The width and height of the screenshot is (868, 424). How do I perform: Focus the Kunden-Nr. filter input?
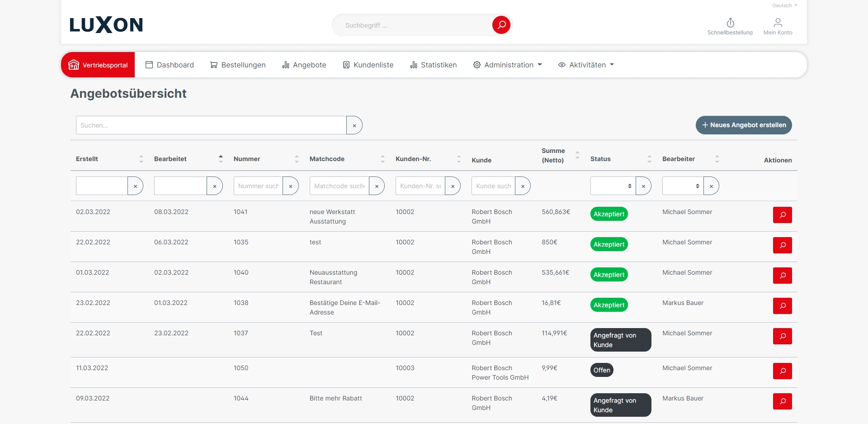click(420, 186)
